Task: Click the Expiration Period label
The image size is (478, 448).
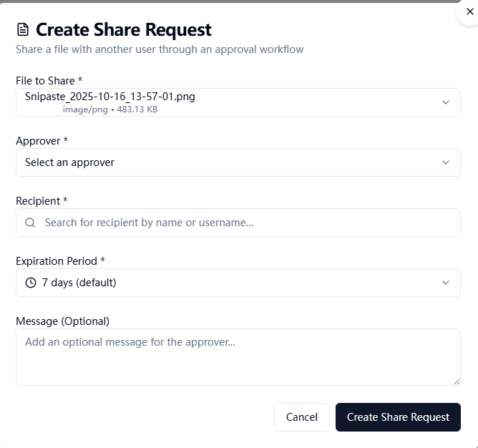Action: click(61, 261)
